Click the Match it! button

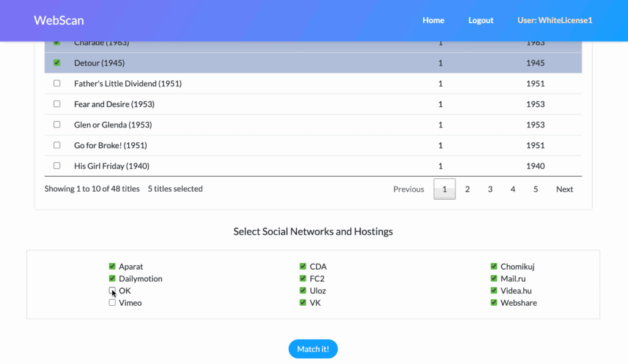(313, 349)
